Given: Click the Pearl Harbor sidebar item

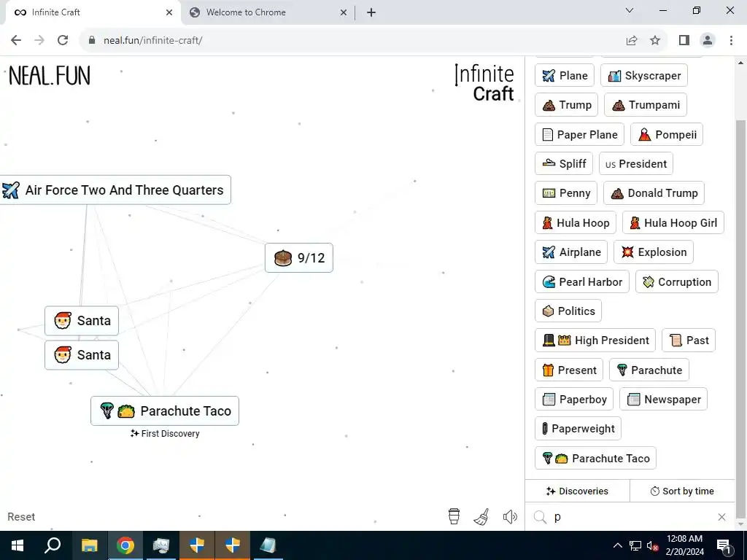Looking at the screenshot, I should click(582, 281).
